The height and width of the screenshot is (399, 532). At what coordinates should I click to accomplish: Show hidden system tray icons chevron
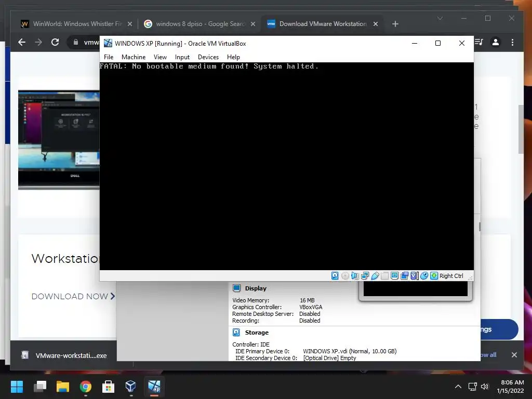[x=458, y=387]
